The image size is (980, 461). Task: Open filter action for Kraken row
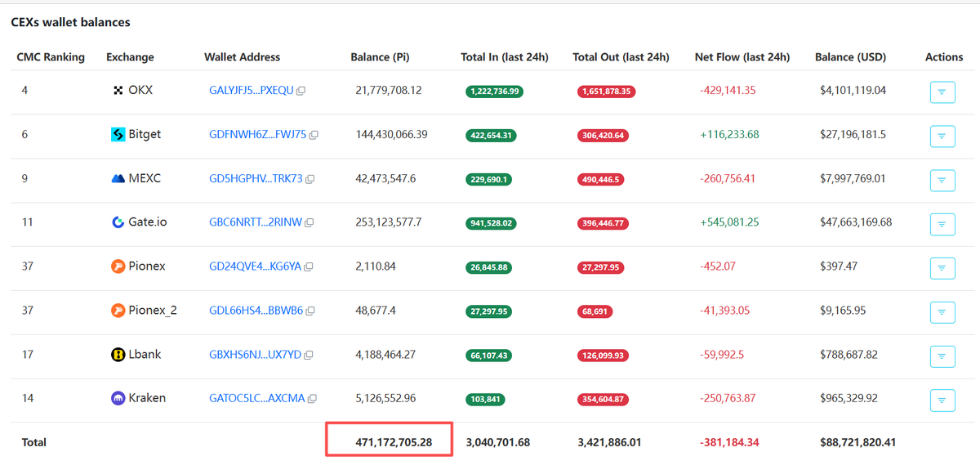pyautogui.click(x=942, y=400)
